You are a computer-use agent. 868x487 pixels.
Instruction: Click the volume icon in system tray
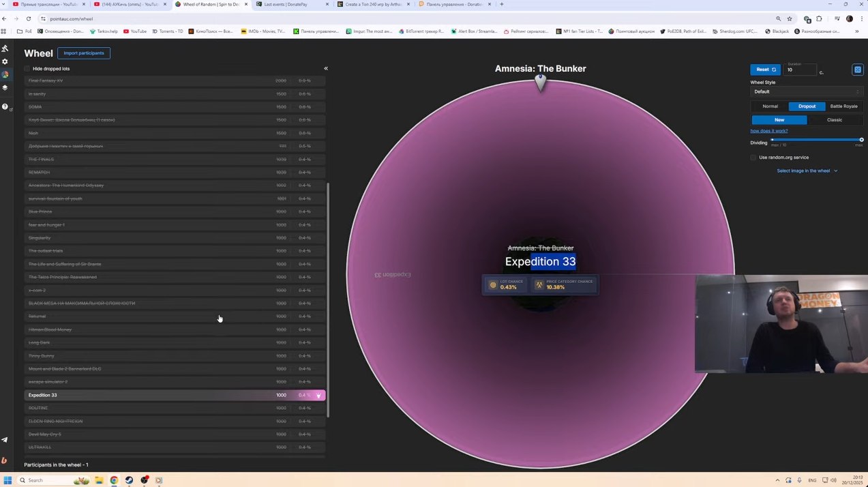tap(833, 480)
